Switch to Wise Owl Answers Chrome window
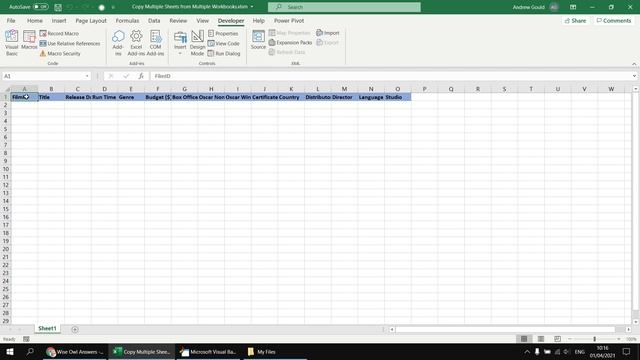Image resolution: width=640 pixels, height=360 pixels. coord(75,352)
